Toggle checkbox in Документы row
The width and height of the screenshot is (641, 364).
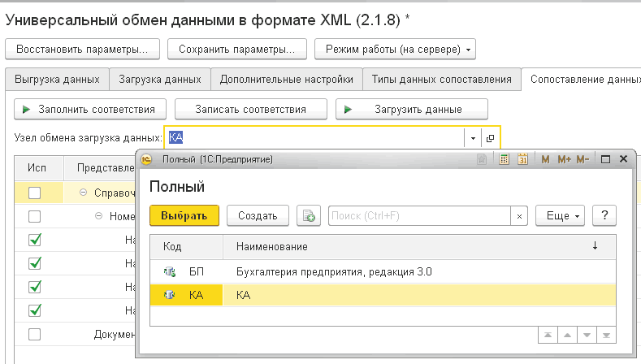point(35,335)
